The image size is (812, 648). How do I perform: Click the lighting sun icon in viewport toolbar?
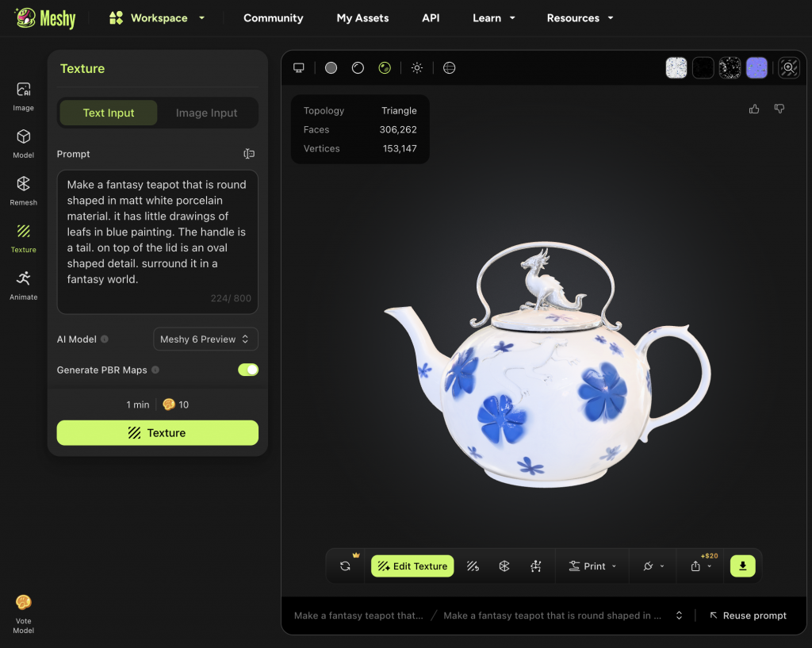[417, 68]
